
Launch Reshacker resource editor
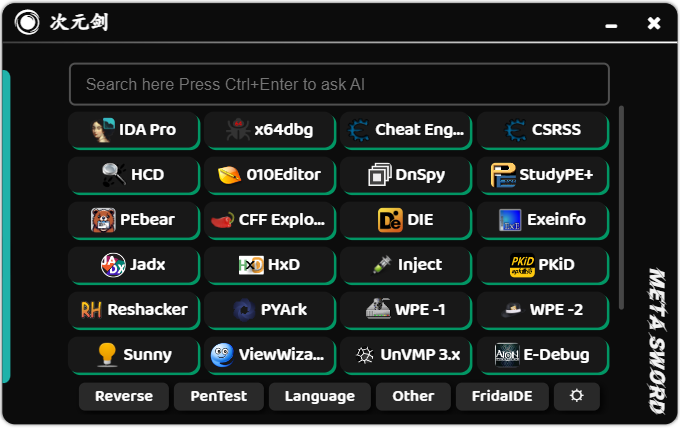[x=134, y=310]
